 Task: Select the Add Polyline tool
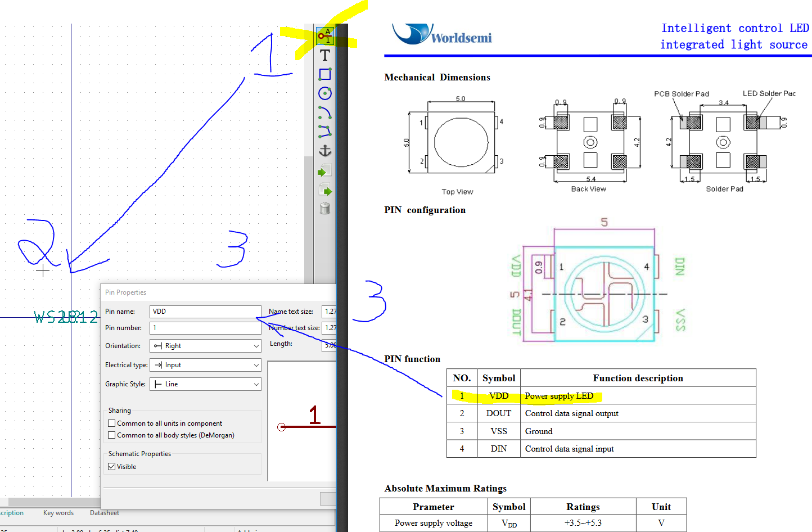325,132
